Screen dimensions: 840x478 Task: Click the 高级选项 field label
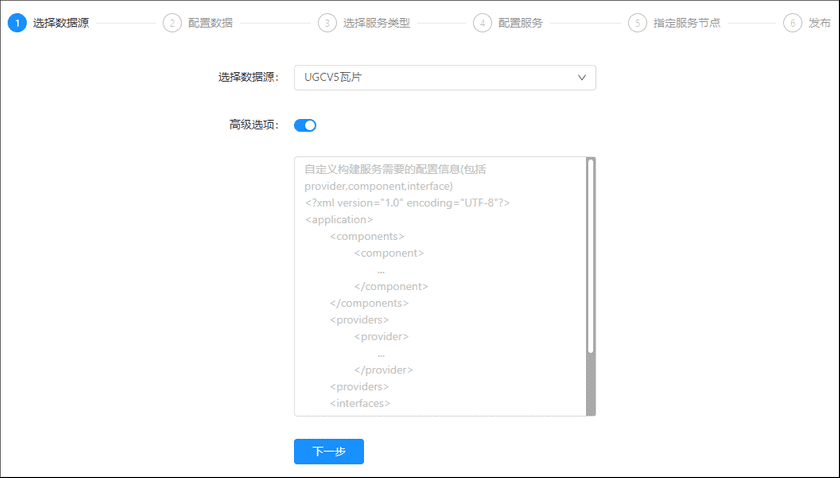254,125
